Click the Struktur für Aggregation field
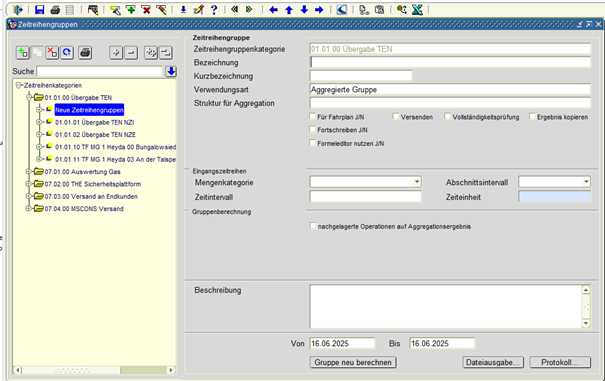The image size is (605, 381). click(450, 103)
